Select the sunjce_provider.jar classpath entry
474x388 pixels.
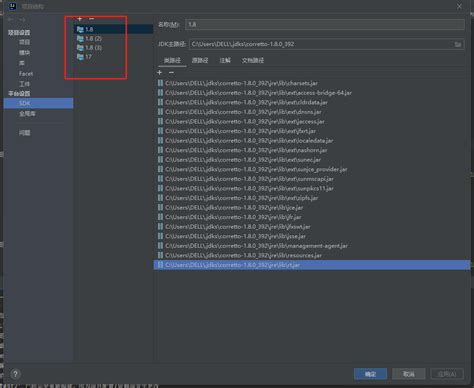(312, 169)
